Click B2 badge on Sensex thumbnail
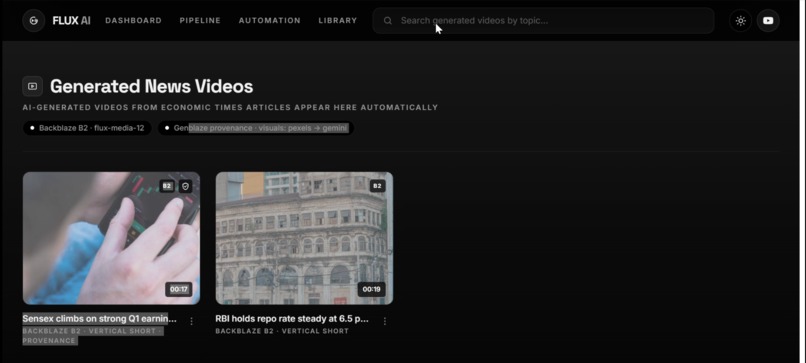The image size is (806, 363). click(x=167, y=186)
